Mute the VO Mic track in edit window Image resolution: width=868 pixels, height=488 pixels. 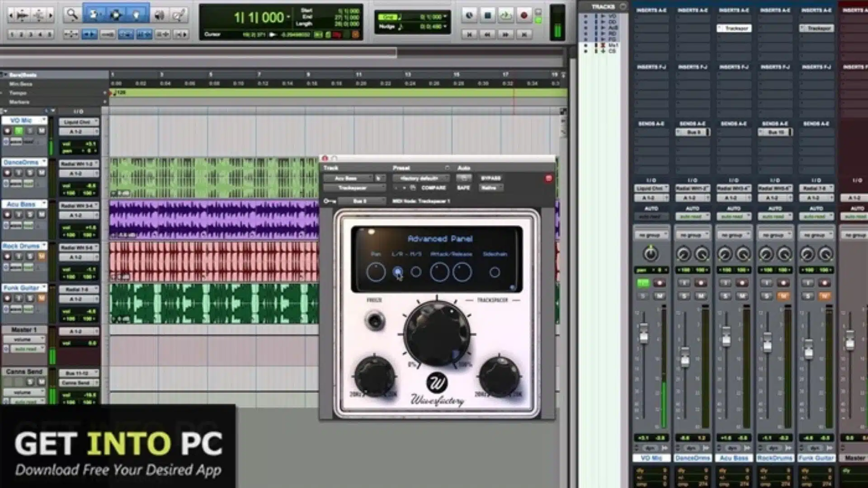pos(42,131)
